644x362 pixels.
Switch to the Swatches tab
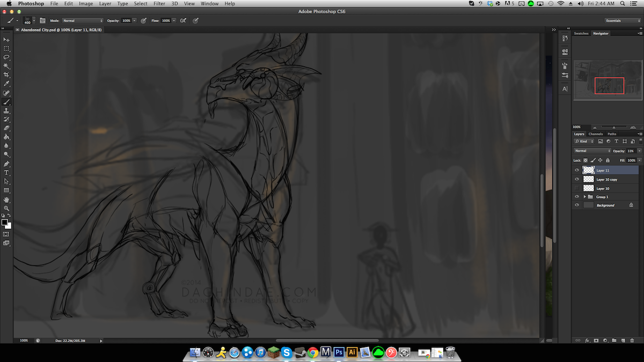(581, 33)
